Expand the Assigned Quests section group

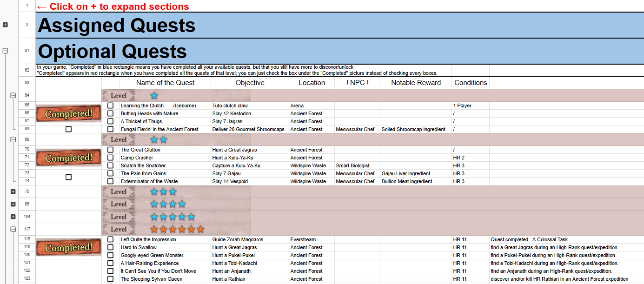click(6, 25)
